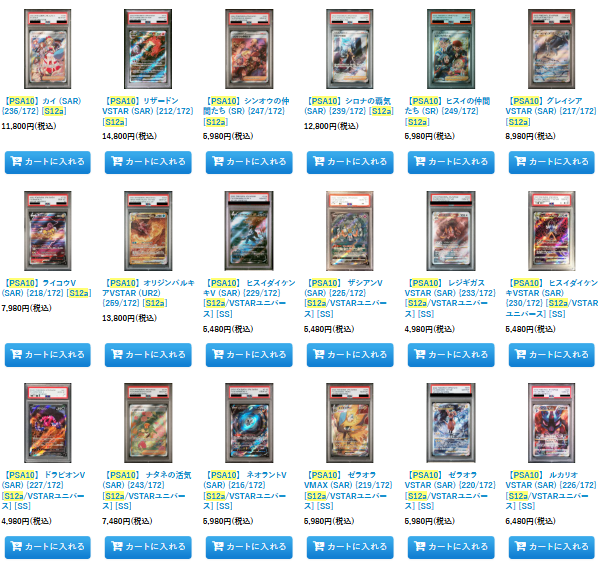Click cart icon for ナタネの活気 listing
605x563 pixels.
tap(117, 546)
